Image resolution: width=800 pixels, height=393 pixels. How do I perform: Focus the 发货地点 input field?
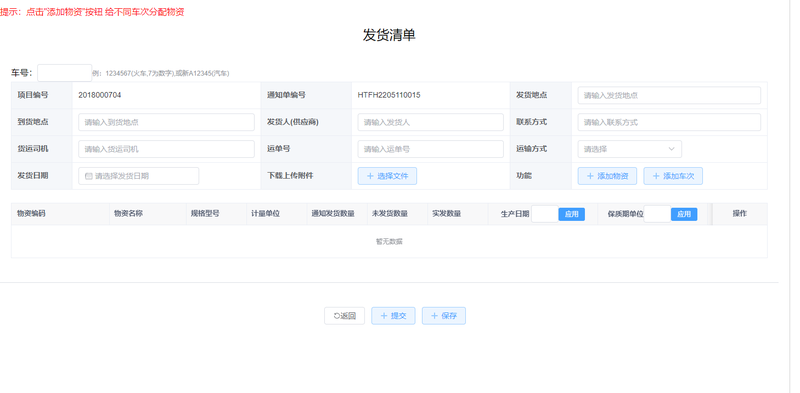coord(669,95)
